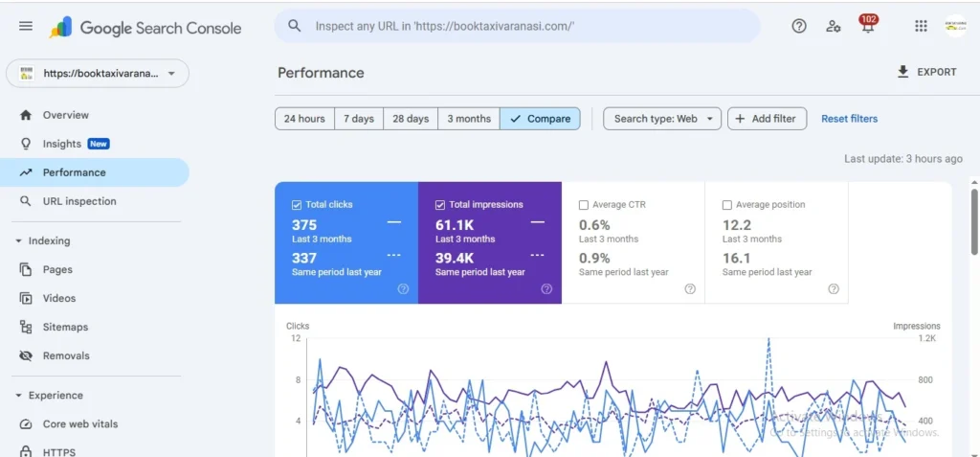Screen dimensions: 980x457
Task: Open the Google apps grid
Action: coord(921,27)
